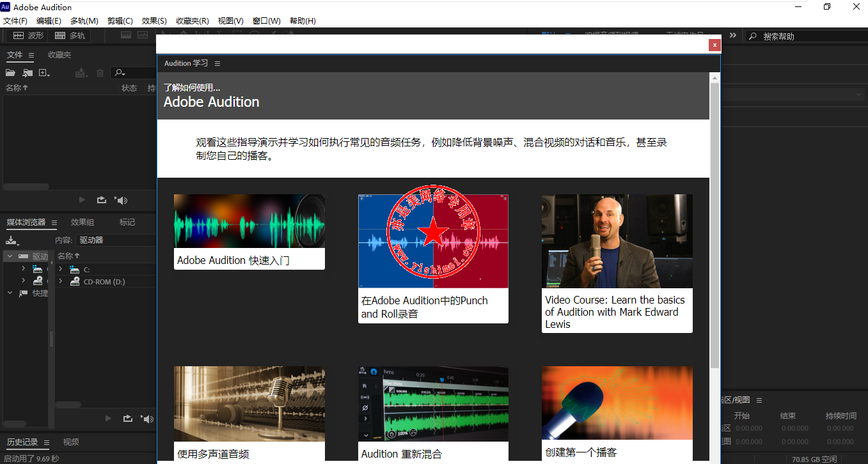Screen dimensions: 868x464
Task: Click the 70.85 GB 空闲 status entry
Action: click(x=814, y=459)
